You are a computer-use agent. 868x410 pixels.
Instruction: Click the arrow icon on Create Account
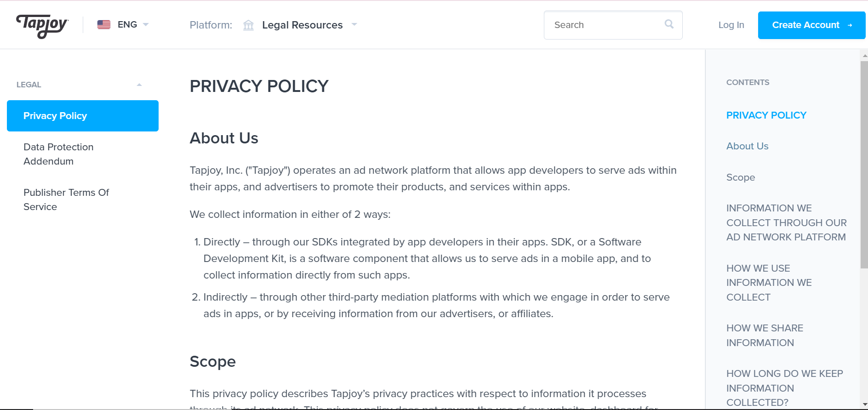click(850, 25)
